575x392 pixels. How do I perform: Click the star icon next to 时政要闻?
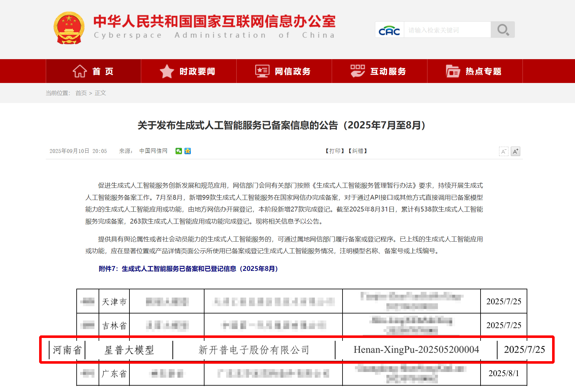tap(167, 71)
